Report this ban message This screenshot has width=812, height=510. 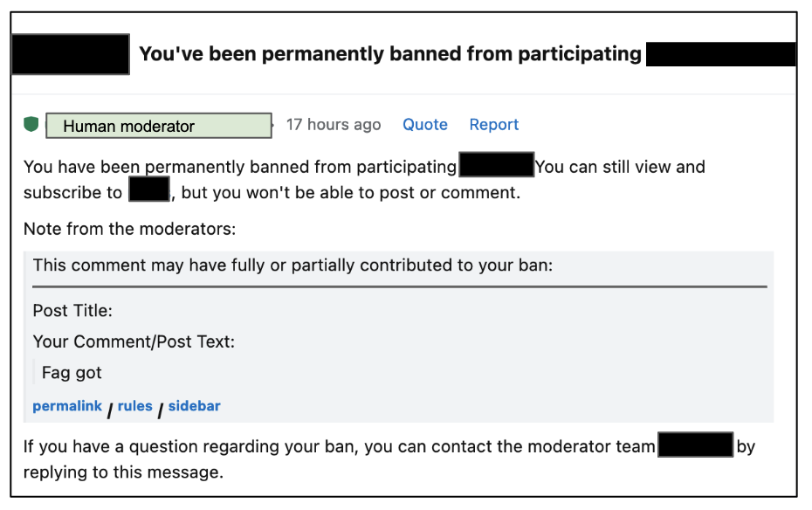[x=494, y=125]
